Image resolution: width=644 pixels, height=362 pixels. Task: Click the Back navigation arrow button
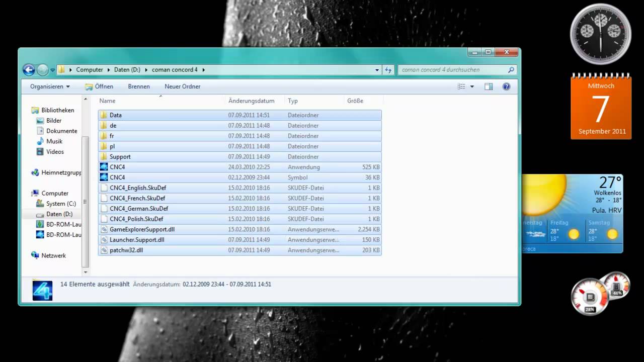29,70
